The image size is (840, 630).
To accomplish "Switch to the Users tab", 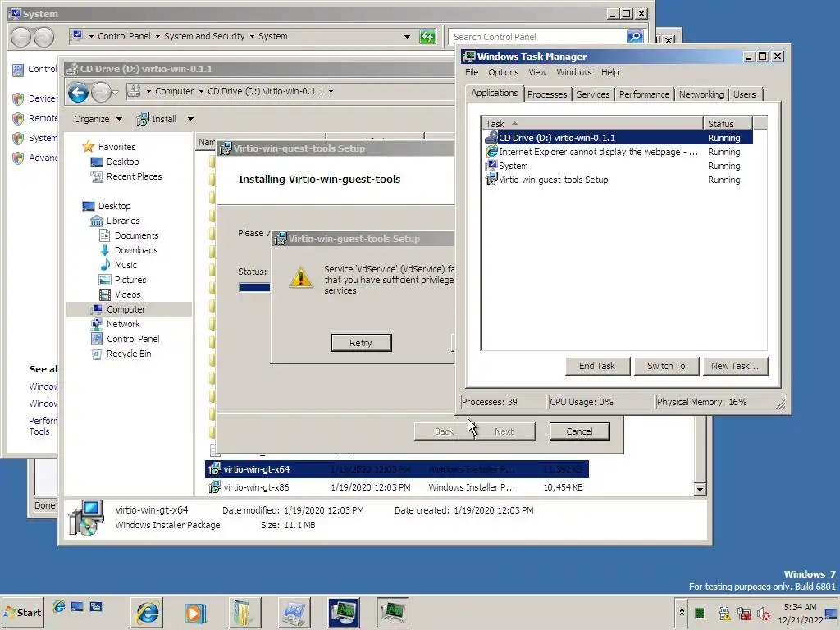I will coord(745,94).
